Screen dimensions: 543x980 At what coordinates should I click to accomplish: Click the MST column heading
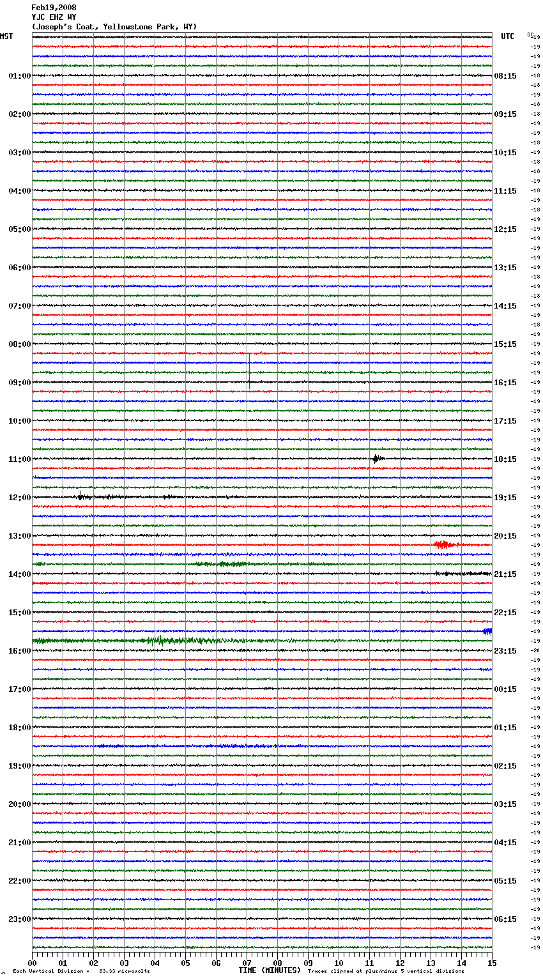[x=6, y=36]
